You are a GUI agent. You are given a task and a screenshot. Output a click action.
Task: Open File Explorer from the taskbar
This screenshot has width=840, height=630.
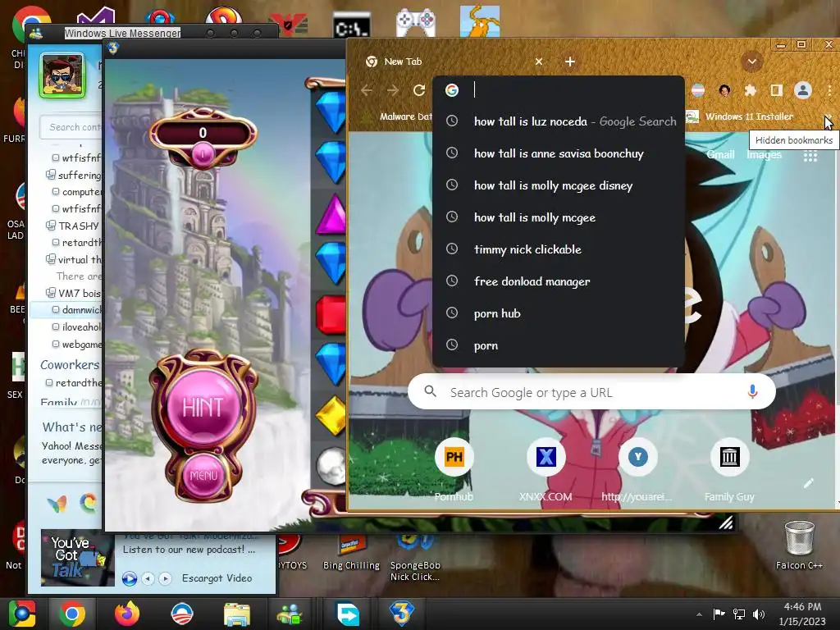tap(237, 614)
